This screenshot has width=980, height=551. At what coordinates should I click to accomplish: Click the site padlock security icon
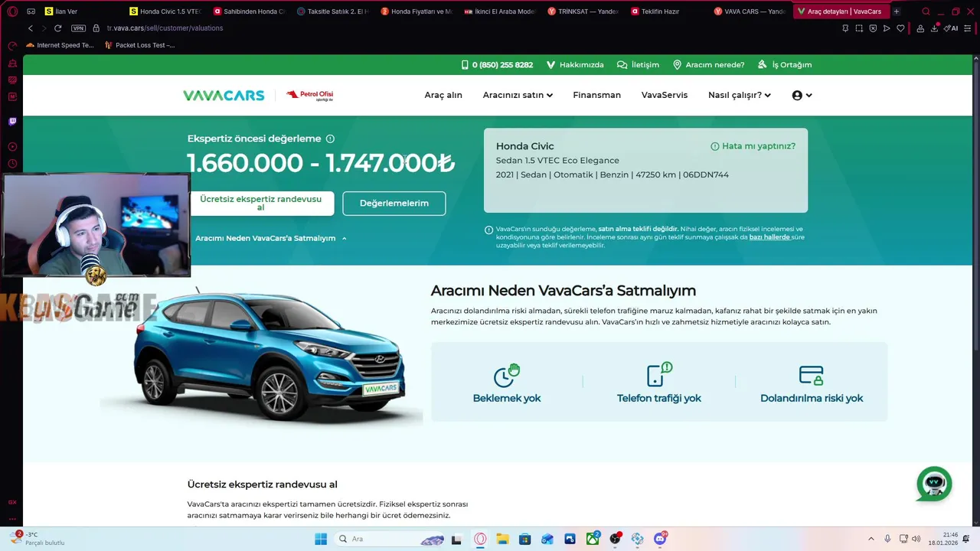[x=96, y=28]
